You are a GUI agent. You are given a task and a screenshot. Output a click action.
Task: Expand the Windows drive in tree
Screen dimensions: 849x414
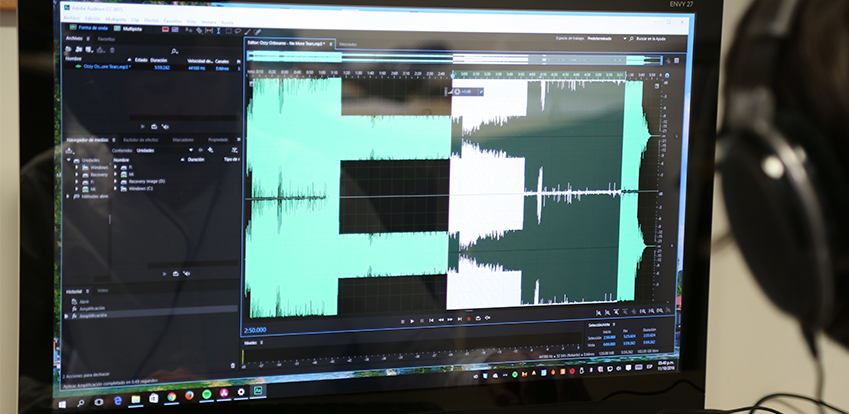[76, 167]
